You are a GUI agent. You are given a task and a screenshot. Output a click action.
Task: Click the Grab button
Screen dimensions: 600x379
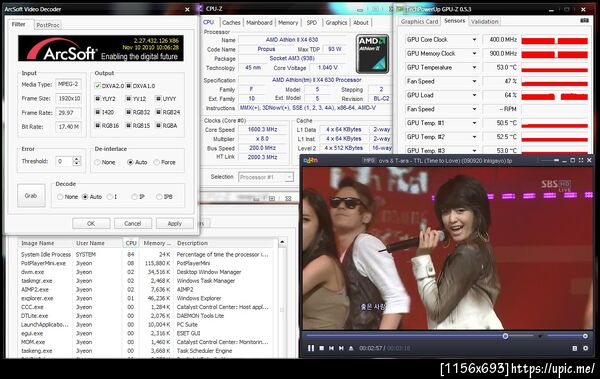31,196
